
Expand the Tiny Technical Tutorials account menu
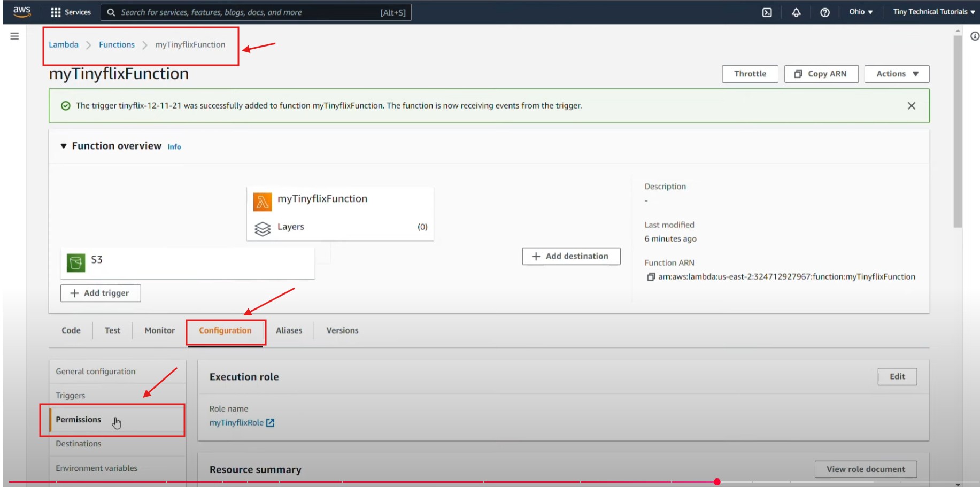click(933, 12)
